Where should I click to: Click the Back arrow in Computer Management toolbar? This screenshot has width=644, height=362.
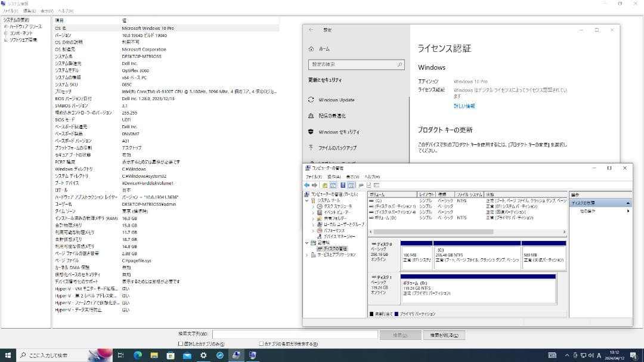click(306, 185)
